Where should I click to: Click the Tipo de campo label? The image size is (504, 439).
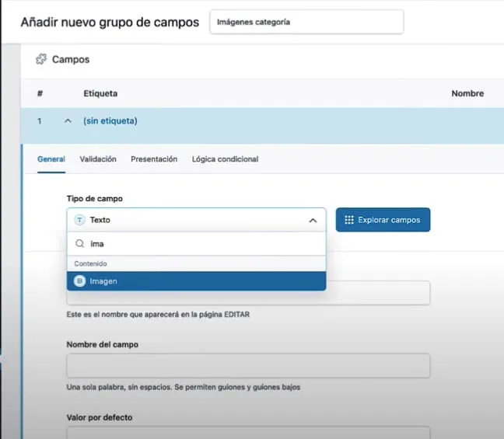pos(95,198)
